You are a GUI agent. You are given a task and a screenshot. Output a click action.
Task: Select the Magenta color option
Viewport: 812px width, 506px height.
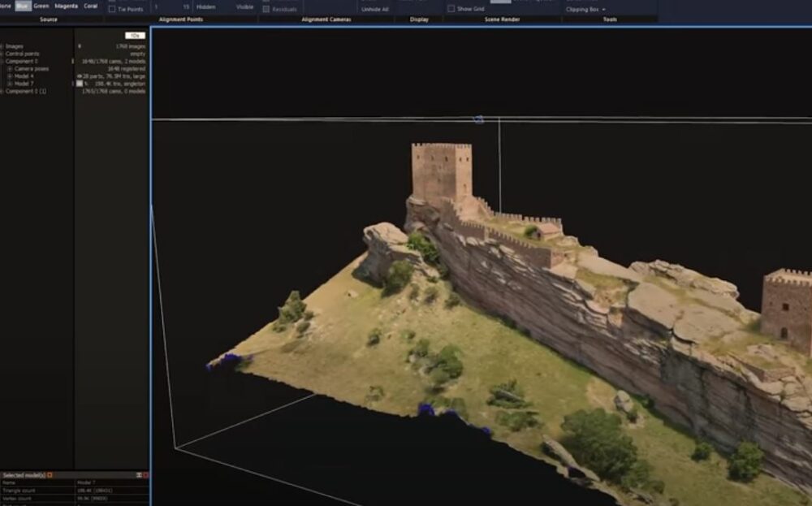pyautogui.click(x=66, y=6)
